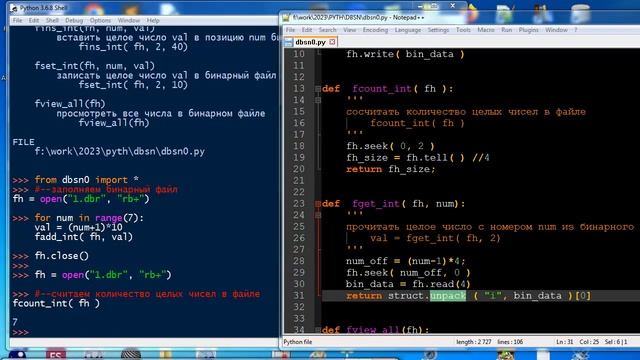Image resolution: width=640 pixels, height=360 pixels.
Task: Open the Encoding menu in Notepad++
Action: pos(375,30)
